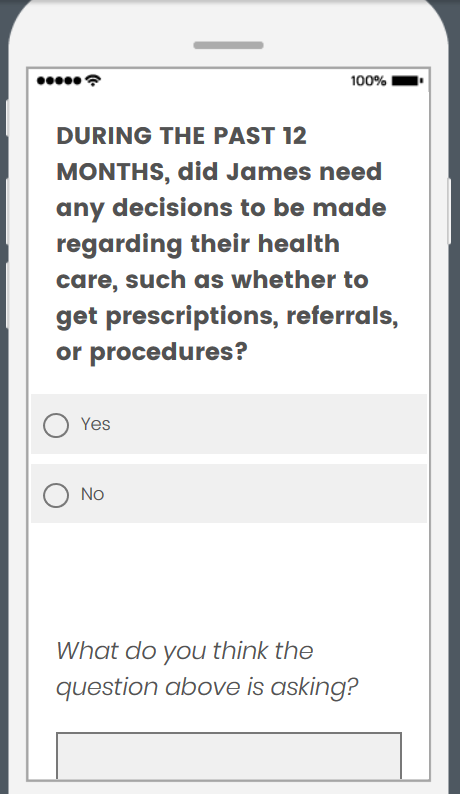
Task: Click the word "James" in the question
Action: click(x=269, y=172)
